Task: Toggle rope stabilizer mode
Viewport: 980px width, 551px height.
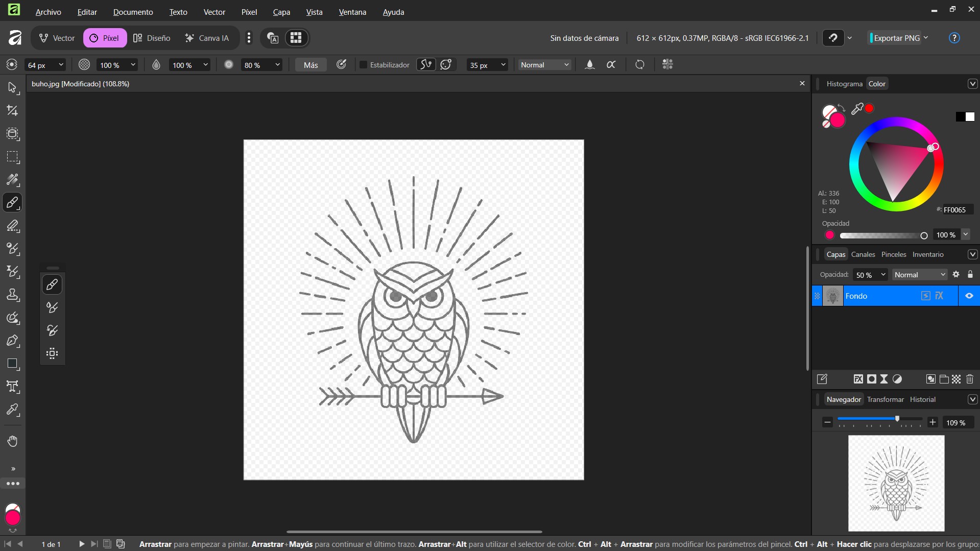Action: (426, 64)
